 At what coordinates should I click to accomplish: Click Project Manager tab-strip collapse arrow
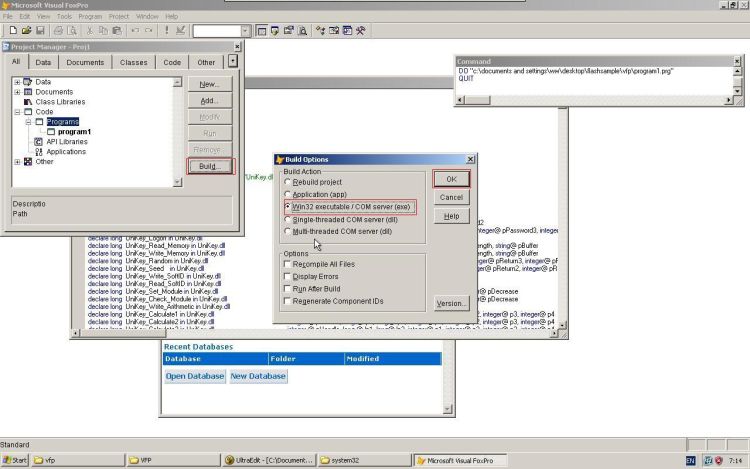(x=232, y=61)
